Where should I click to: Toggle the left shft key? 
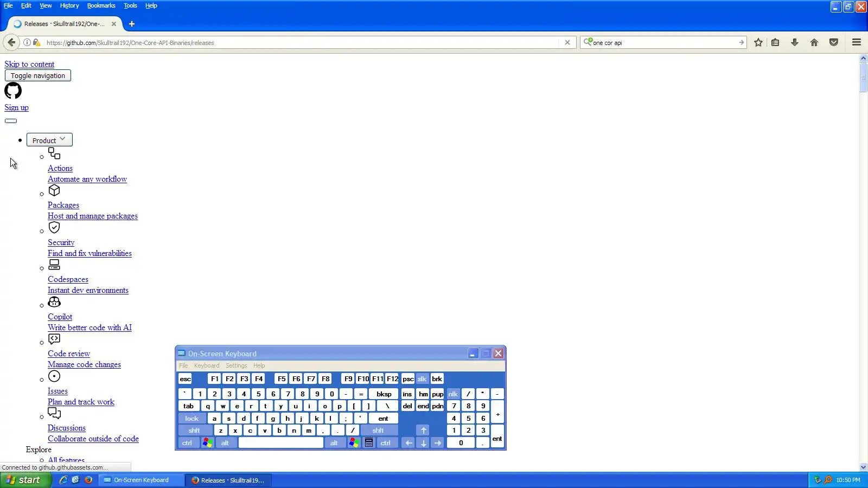[194, 431]
